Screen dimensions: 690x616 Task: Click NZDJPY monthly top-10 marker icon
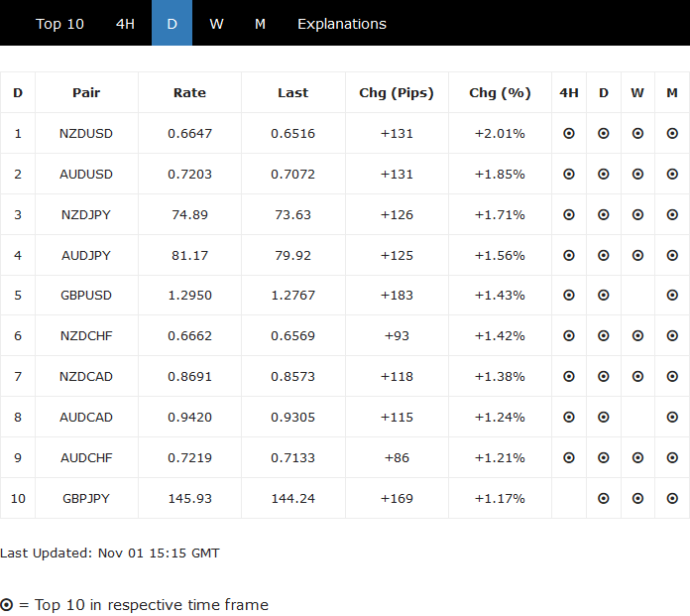tap(672, 214)
